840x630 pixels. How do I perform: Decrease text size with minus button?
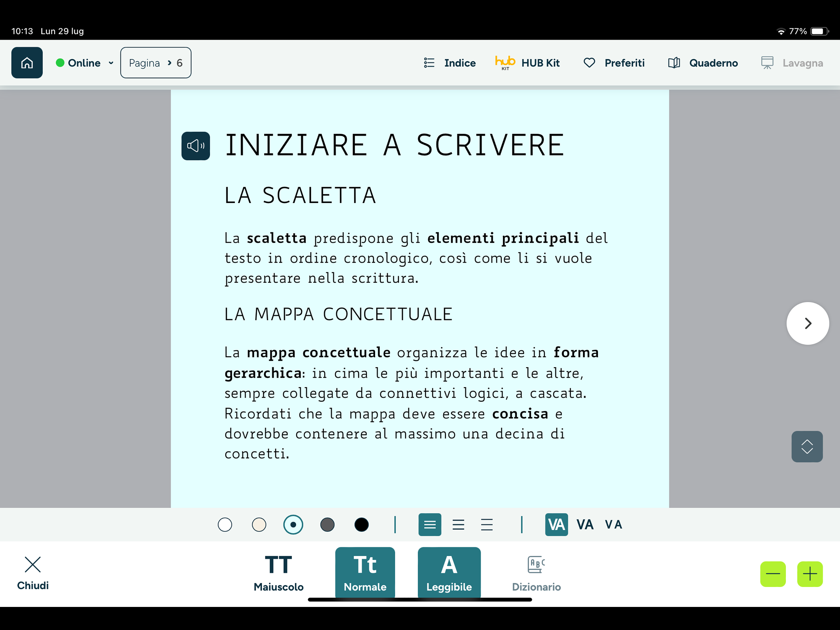point(773,574)
